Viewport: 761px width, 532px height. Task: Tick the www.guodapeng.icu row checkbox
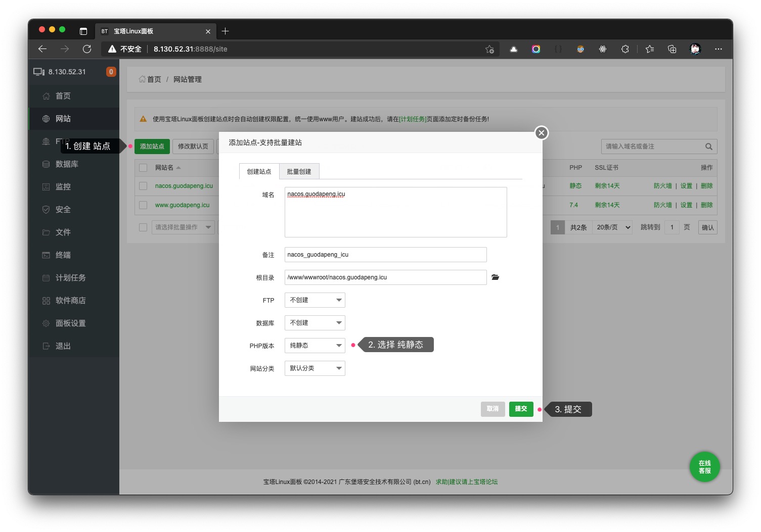coord(143,205)
